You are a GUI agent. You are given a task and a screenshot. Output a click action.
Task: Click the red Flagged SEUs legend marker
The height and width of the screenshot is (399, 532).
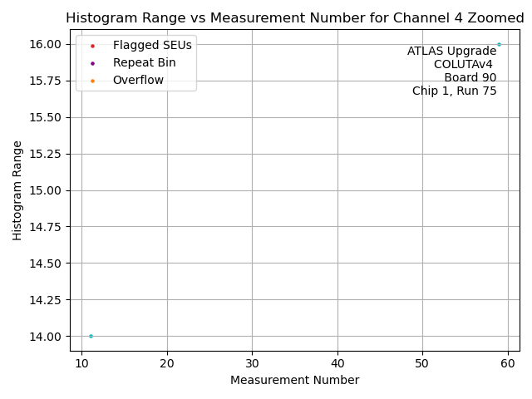92,45
